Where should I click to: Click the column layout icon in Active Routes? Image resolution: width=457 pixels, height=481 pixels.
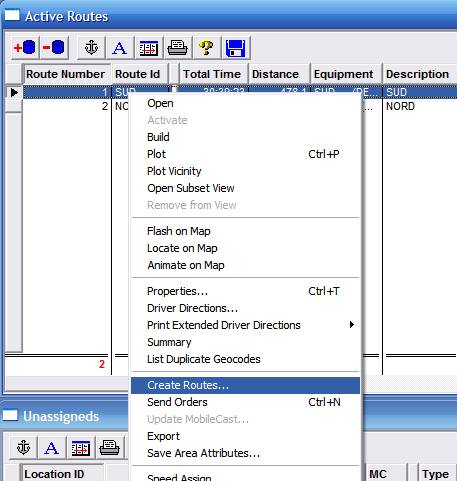pos(149,48)
